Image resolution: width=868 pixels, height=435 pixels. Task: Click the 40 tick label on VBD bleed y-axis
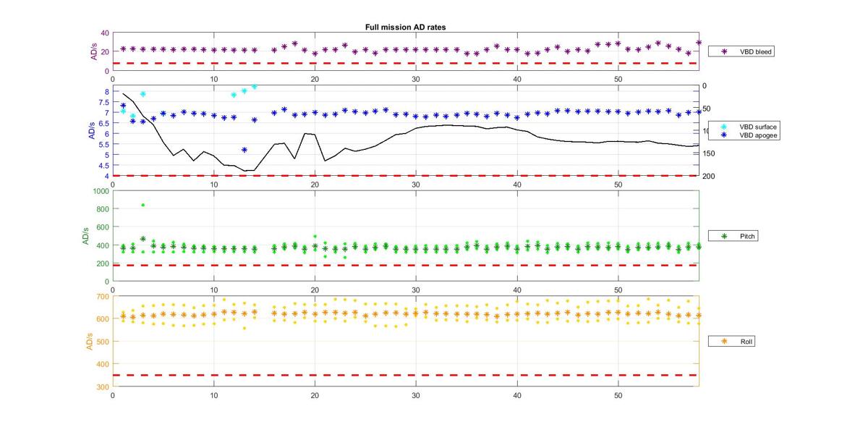106,33
